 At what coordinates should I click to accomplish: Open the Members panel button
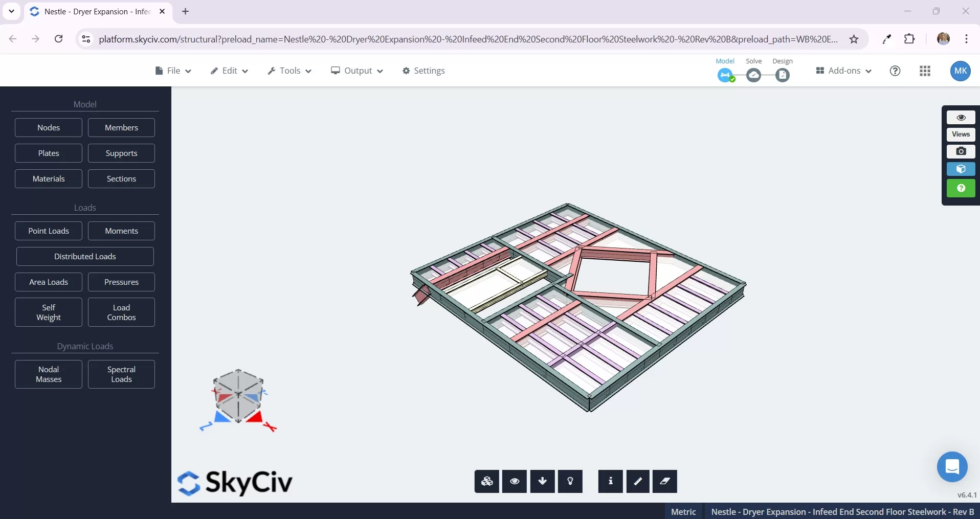(121, 127)
